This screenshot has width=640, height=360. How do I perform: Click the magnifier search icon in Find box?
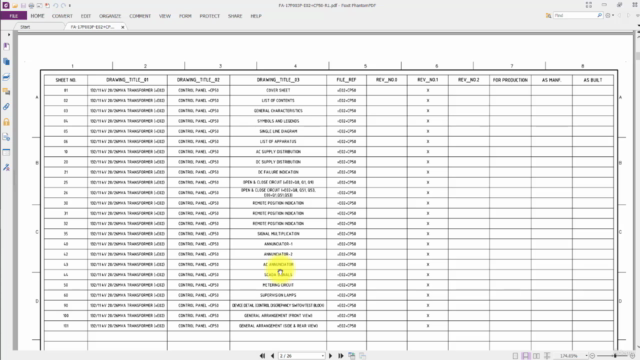pyautogui.click(x=599, y=16)
